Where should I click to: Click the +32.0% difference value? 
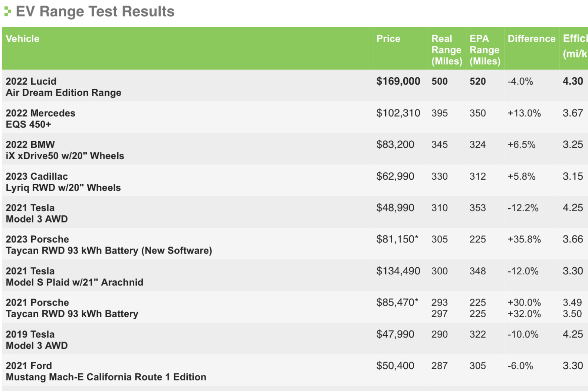(x=524, y=314)
